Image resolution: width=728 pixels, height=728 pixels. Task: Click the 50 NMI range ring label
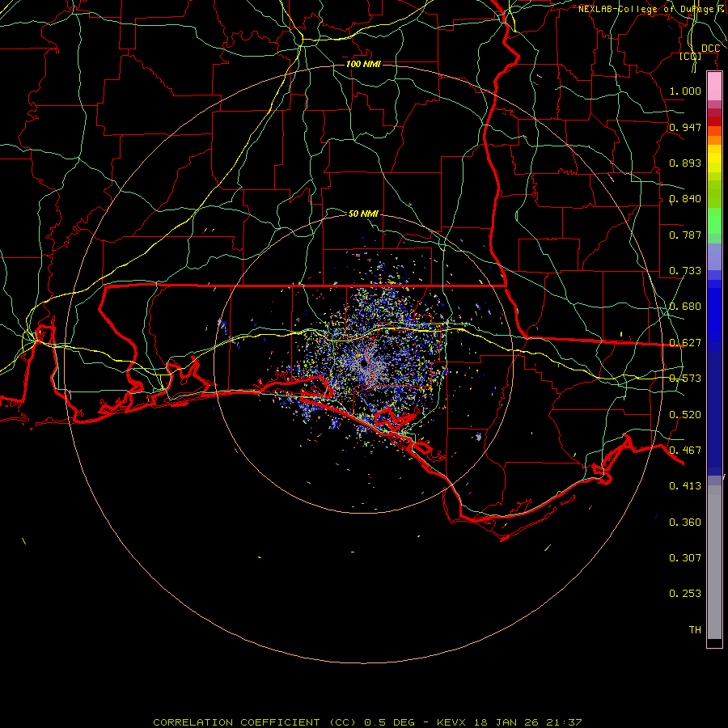click(x=363, y=214)
